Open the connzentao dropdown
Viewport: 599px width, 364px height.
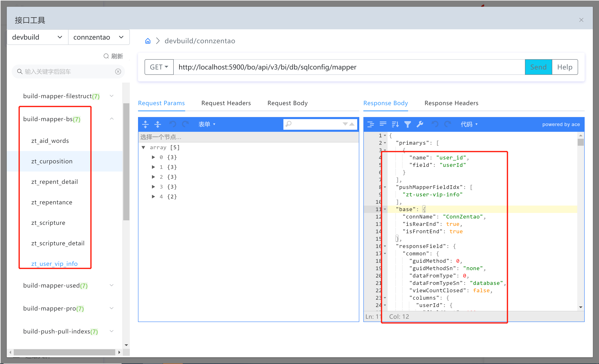click(99, 37)
